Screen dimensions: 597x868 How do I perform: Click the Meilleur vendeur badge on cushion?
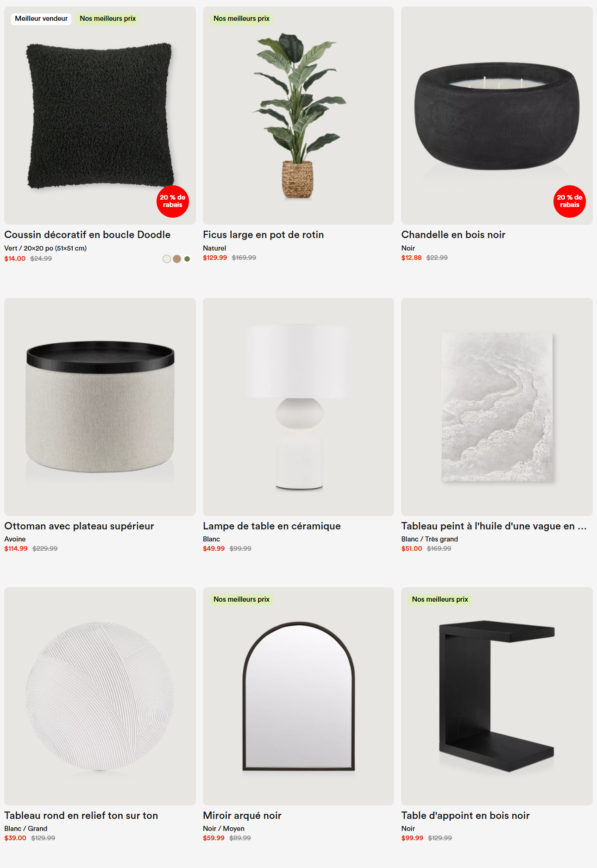coord(41,19)
